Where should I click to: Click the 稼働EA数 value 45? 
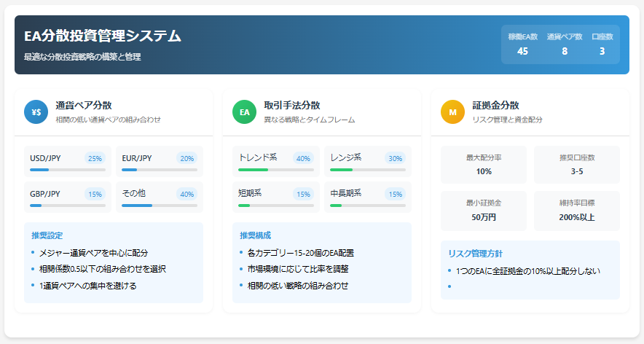click(522, 51)
